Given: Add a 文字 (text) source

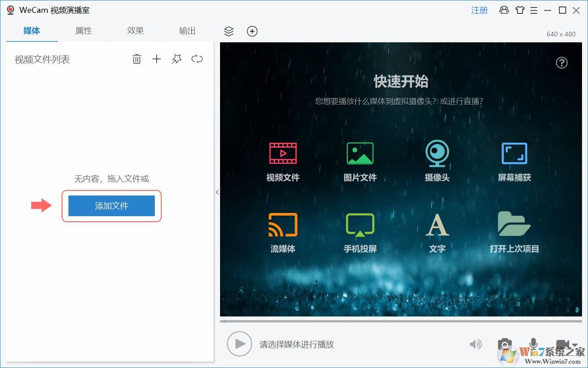Looking at the screenshot, I should [x=436, y=232].
